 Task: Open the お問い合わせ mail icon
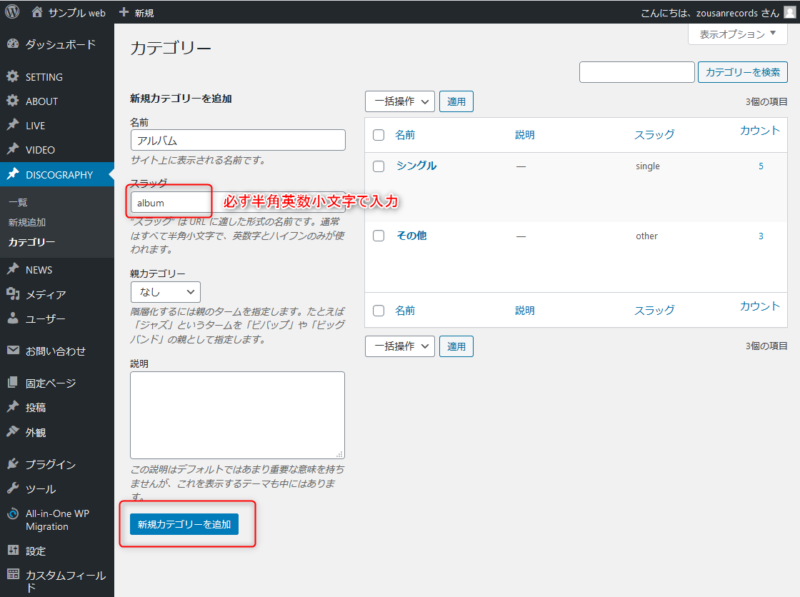[12, 351]
